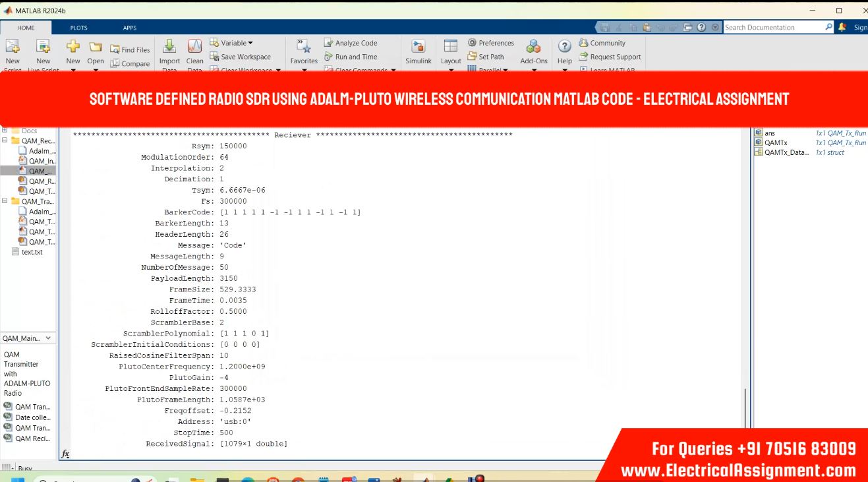This screenshot has width=868, height=482.
Task: Collapse the QAM_Rec folder tree node
Action: tap(5, 140)
